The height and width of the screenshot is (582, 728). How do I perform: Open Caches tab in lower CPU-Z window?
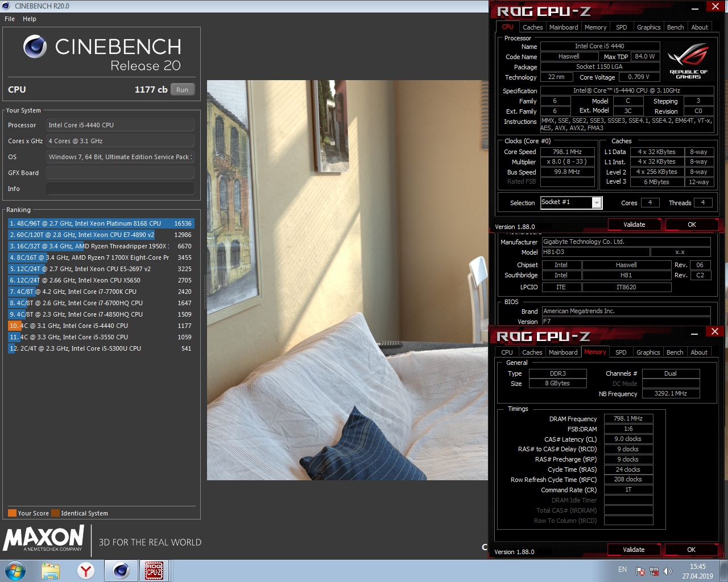pos(532,352)
